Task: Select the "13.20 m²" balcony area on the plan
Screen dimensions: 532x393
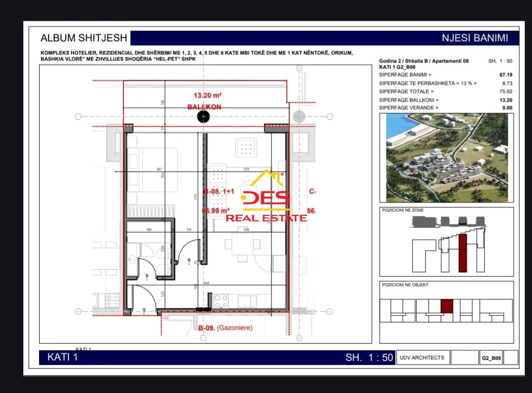Action: [x=207, y=95]
